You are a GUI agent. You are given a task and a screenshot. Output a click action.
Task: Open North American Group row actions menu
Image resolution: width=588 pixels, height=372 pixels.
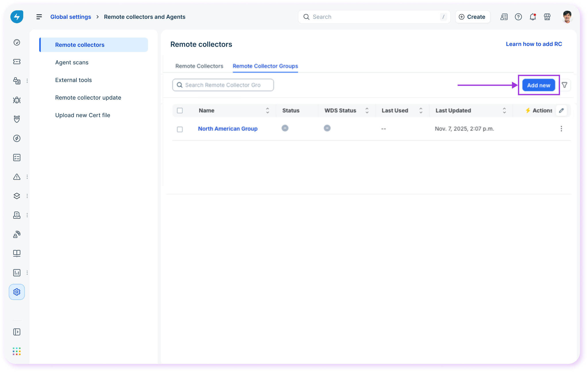pos(561,129)
